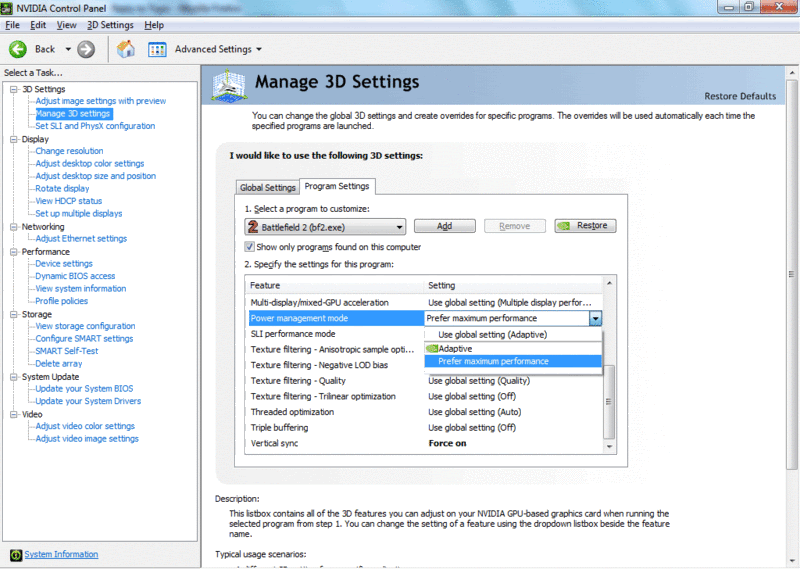Open Adjust video color settings
This screenshot has width=800, height=569.
click(85, 426)
